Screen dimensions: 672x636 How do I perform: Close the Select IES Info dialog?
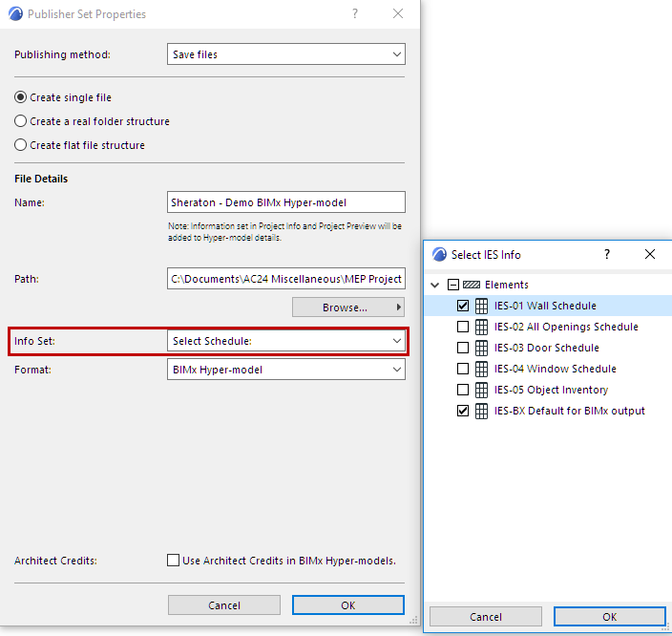650,254
